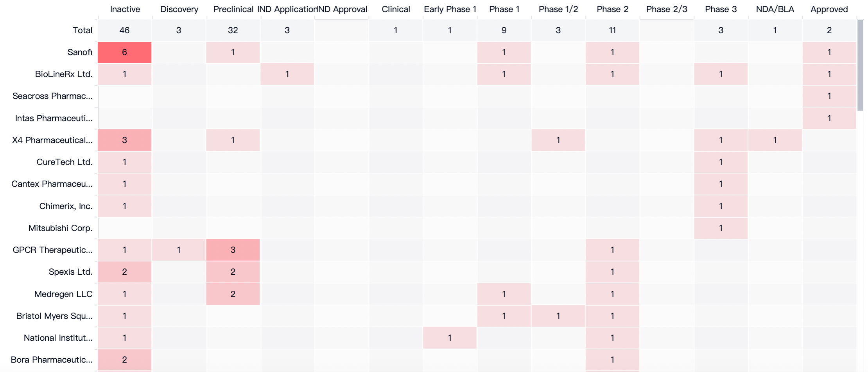This screenshot has width=868, height=372.
Task: Click GPCR Therapeutics Preclinical cell showing 3
Action: pyautogui.click(x=233, y=250)
